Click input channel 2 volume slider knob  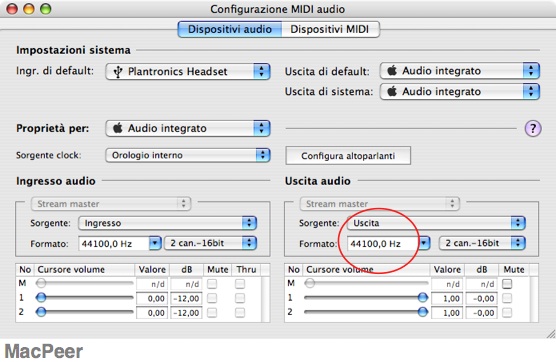point(41,312)
